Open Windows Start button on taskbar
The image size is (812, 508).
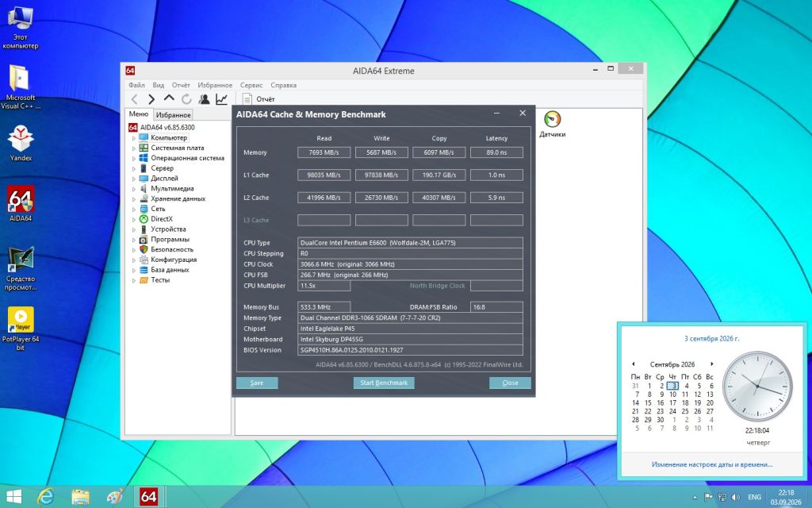point(14,497)
